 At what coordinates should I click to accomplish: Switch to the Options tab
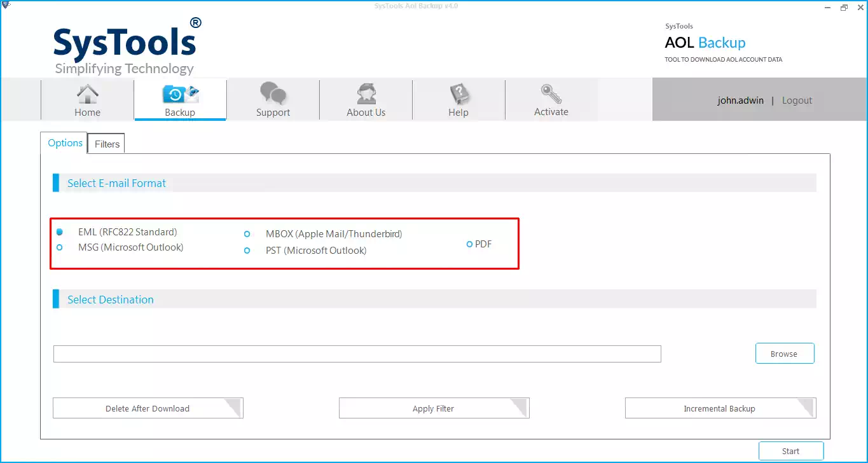click(65, 143)
